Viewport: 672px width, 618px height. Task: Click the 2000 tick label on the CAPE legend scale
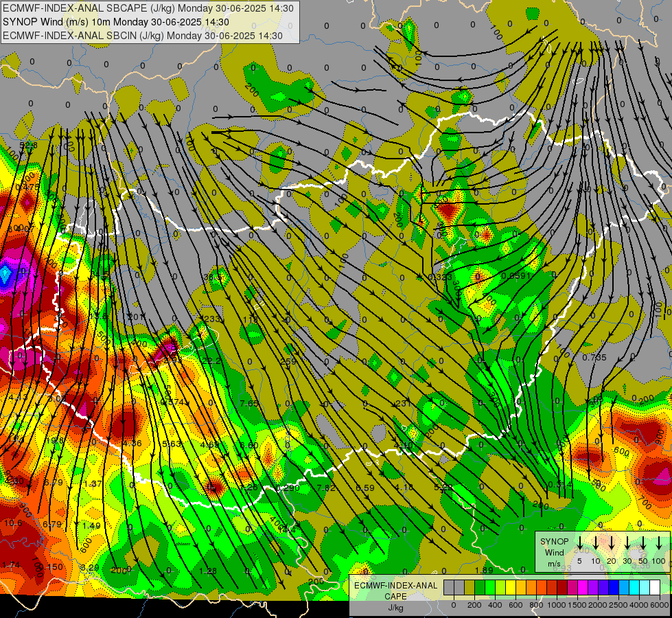[x=598, y=605]
